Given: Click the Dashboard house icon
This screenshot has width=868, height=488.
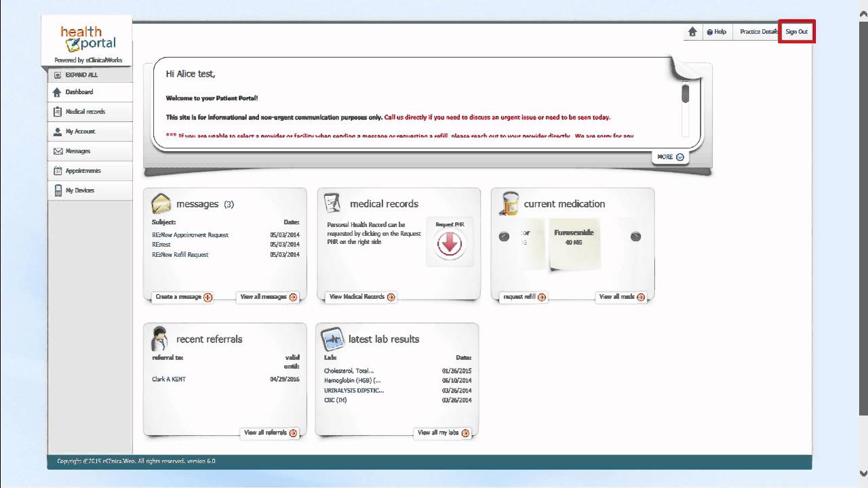Looking at the screenshot, I should coord(57,92).
